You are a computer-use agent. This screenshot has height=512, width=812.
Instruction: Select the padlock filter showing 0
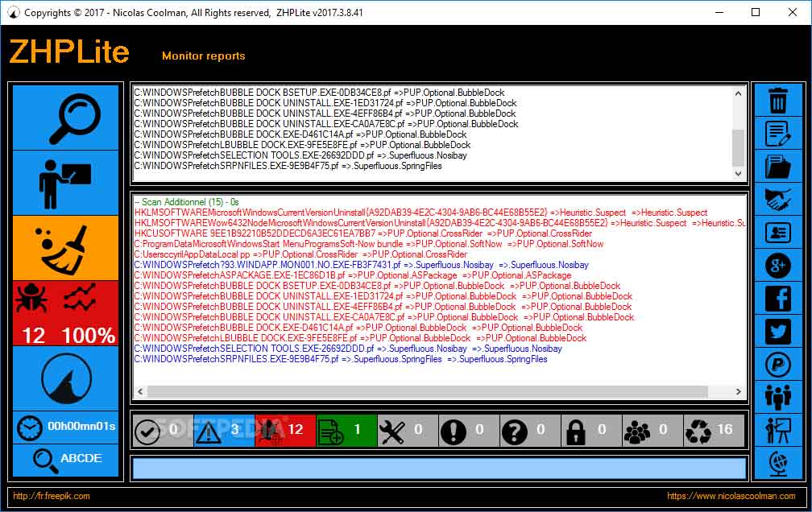[x=590, y=431]
